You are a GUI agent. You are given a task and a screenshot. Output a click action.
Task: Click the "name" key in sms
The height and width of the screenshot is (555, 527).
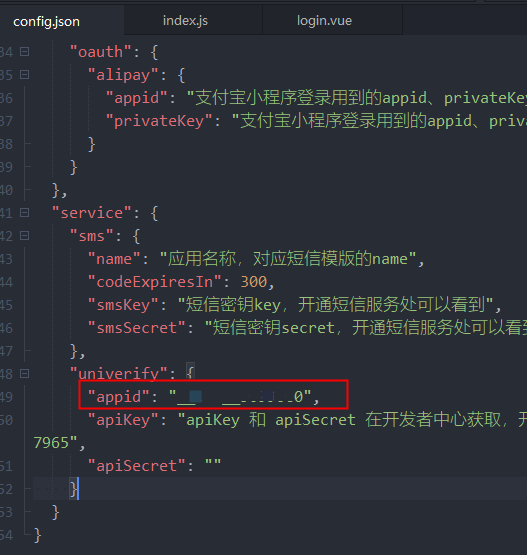[114, 259]
